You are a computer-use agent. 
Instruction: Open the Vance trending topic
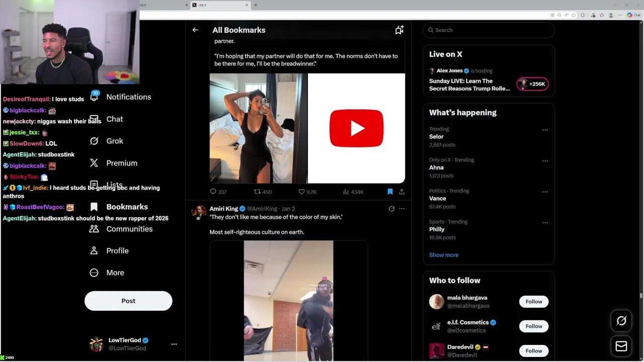pyautogui.click(x=438, y=199)
